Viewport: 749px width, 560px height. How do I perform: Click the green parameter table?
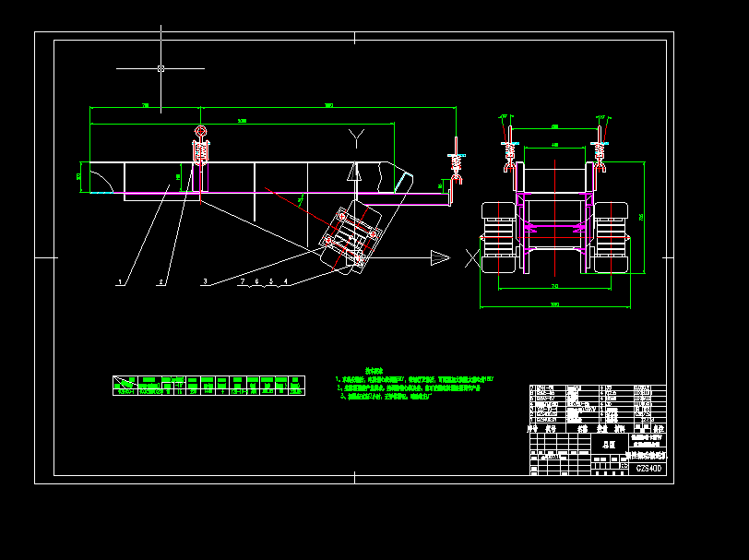coord(208,386)
